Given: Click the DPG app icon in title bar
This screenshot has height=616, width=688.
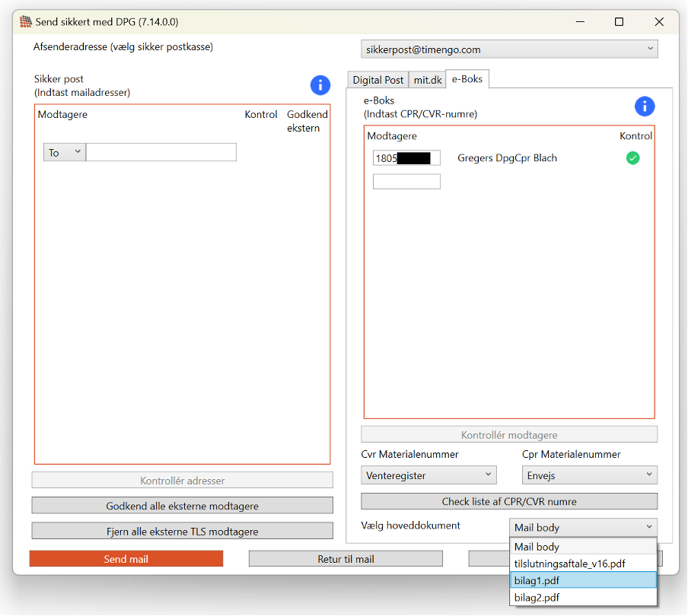Looking at the screenshot, I should point(26,22).
